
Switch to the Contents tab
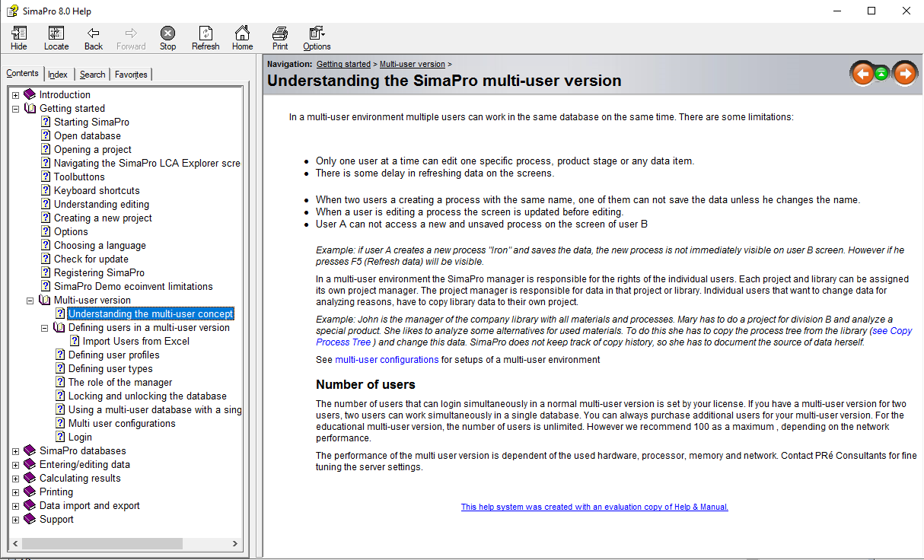tap(22, 73)
